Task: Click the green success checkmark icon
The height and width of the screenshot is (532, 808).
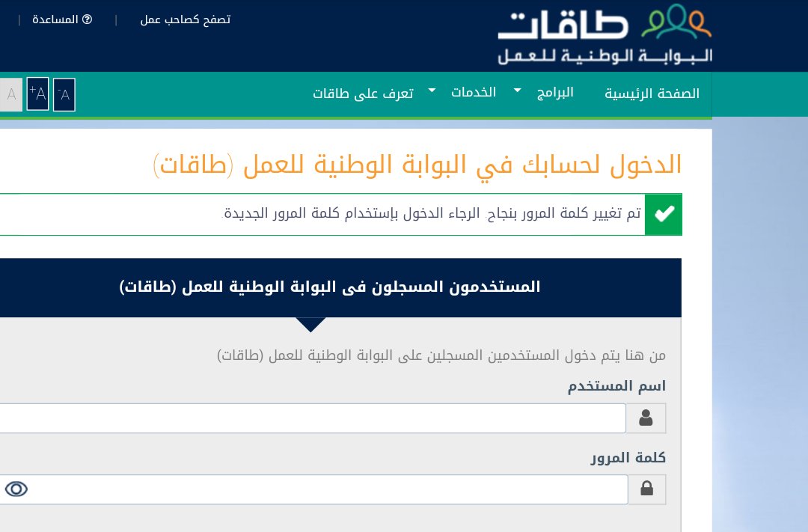Action: (664, 214)
